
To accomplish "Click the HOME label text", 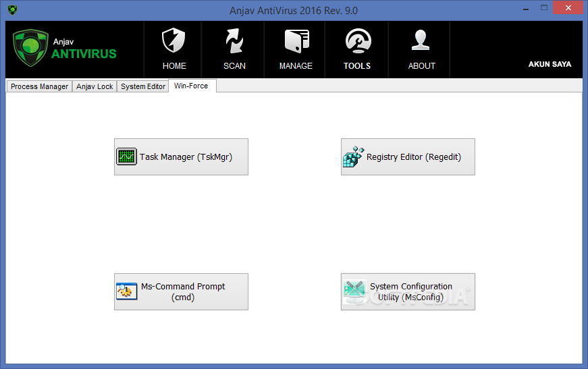I will pyautogui.click(x=174, y=66).
